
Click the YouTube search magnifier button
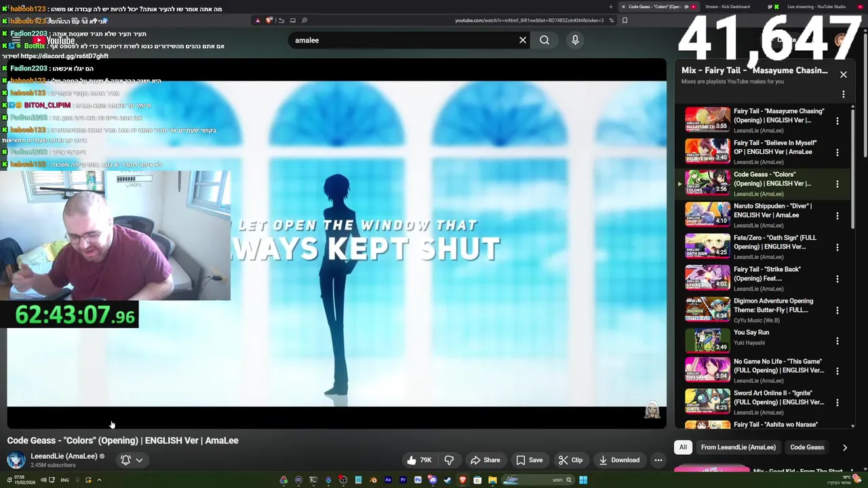click(x=545, y=40)
